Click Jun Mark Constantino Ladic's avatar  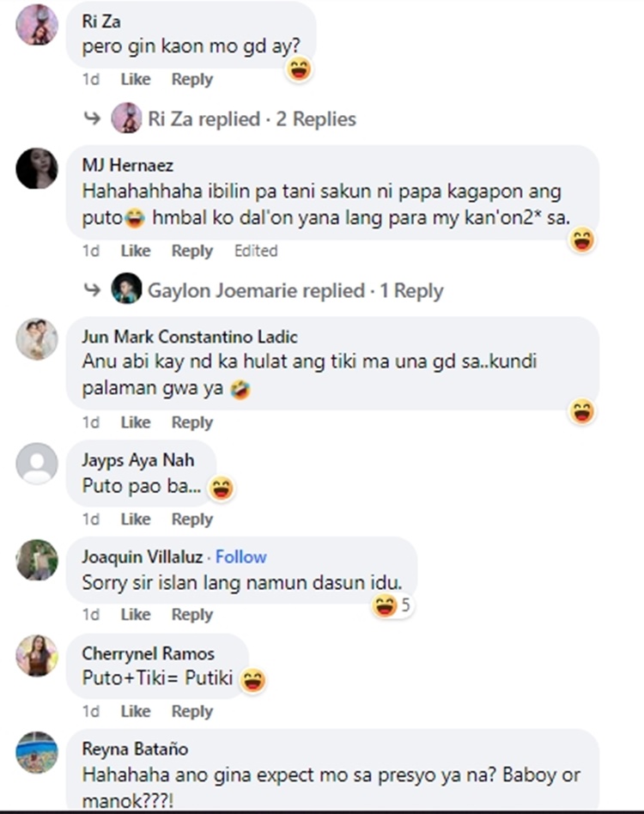(37, 339)
